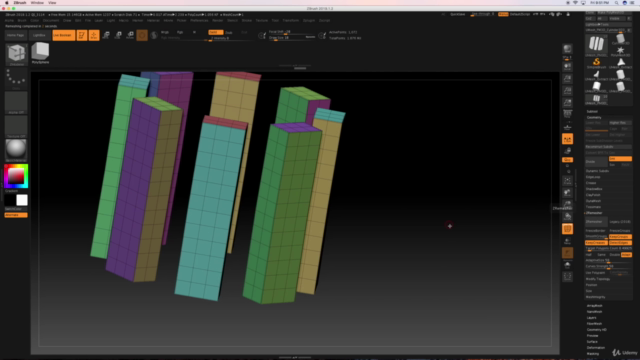Toggle the orange Local symmetry shelf icon
Image resolution: width=640 pixels, height=360 pixels.
point(567,139)
